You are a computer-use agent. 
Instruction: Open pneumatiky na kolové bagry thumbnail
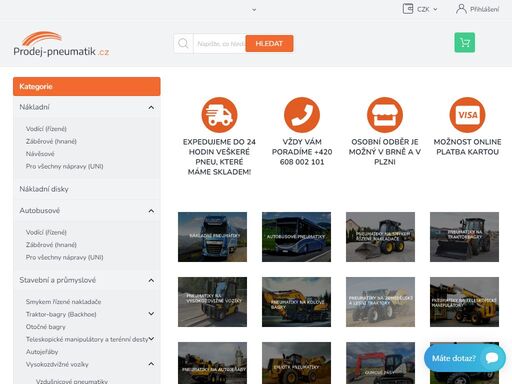click(x=296, y=302)
